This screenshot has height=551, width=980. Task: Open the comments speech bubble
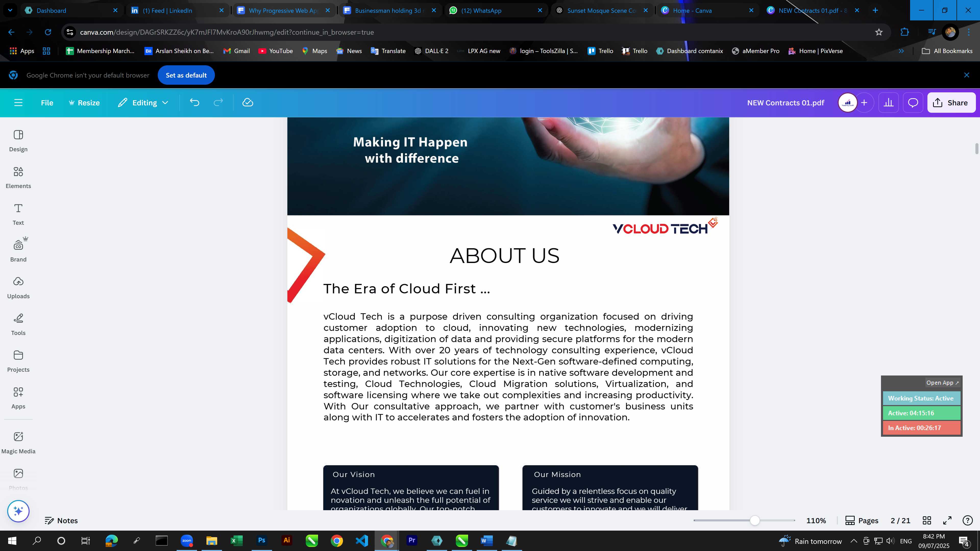[913, 103]
